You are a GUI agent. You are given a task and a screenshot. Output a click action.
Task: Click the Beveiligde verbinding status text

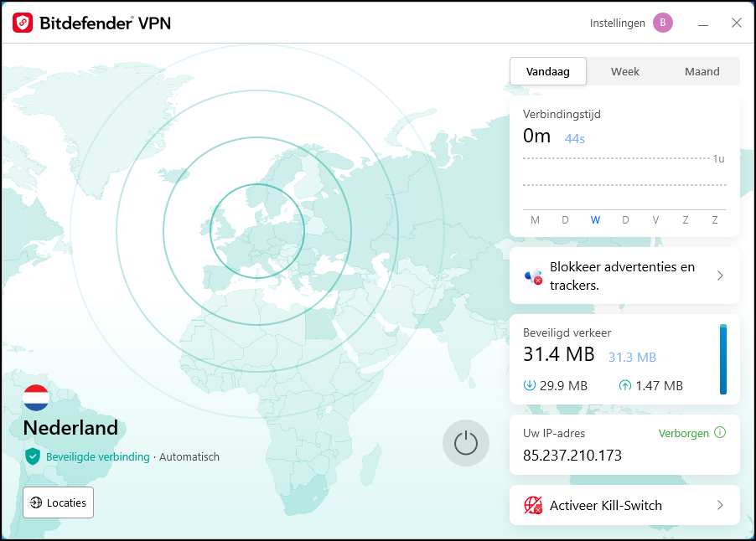(98, 456)
